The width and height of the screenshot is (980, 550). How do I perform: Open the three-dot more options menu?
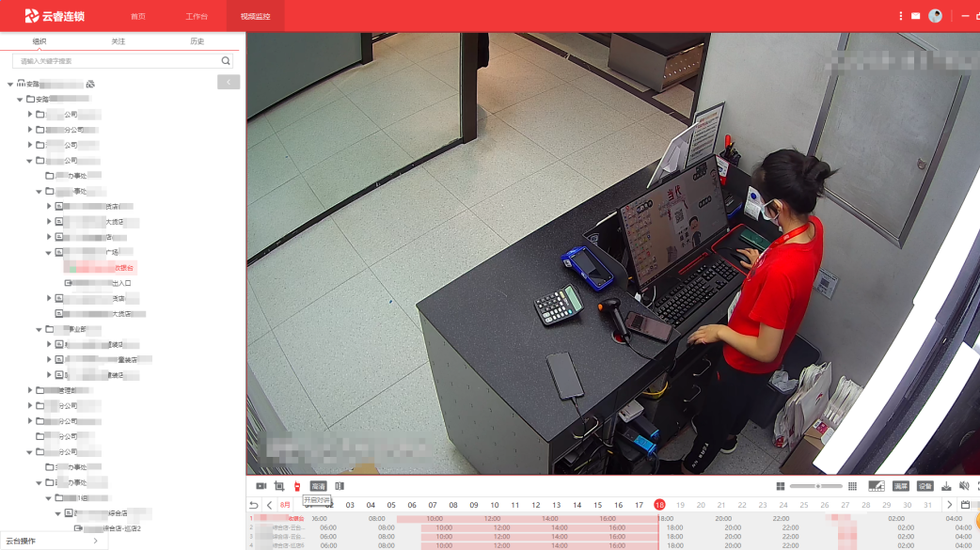point(900,16)
